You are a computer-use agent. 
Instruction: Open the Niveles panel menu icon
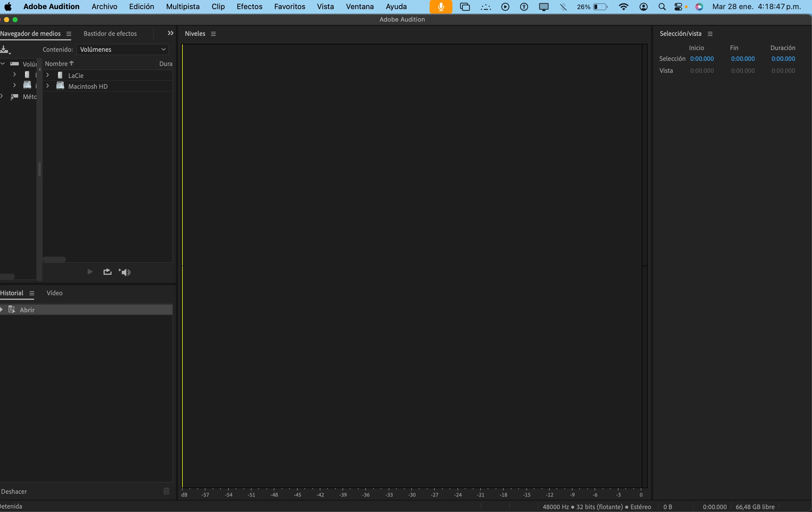click(x=213, y=34)
